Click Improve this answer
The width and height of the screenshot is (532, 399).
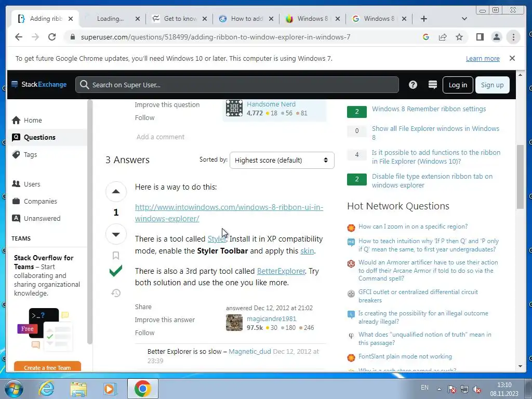[x=165, y=320]
